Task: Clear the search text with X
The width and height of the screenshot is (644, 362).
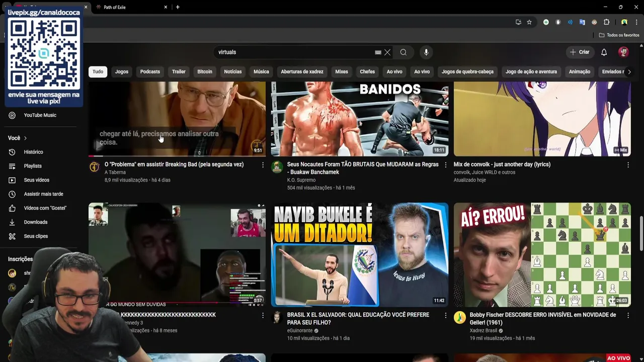Action: pos(387,52)
